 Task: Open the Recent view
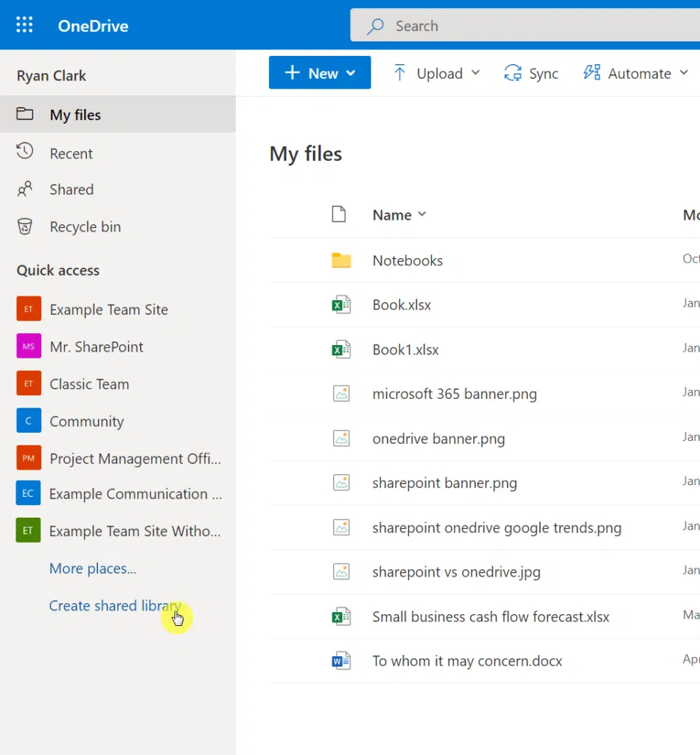pos(71,153)
